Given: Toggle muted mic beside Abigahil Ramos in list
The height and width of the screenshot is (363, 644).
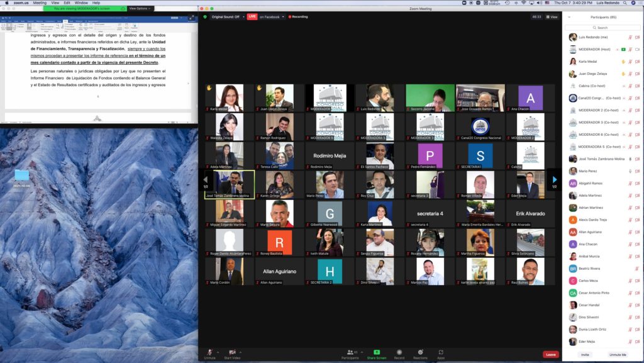Looking at the screenshot, I should 630,183.
